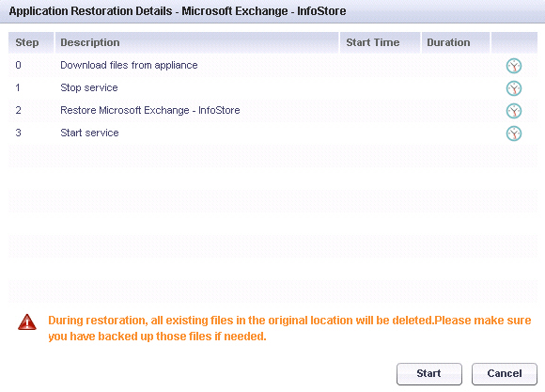Cancel the restoration dialog

click(505, 374)
